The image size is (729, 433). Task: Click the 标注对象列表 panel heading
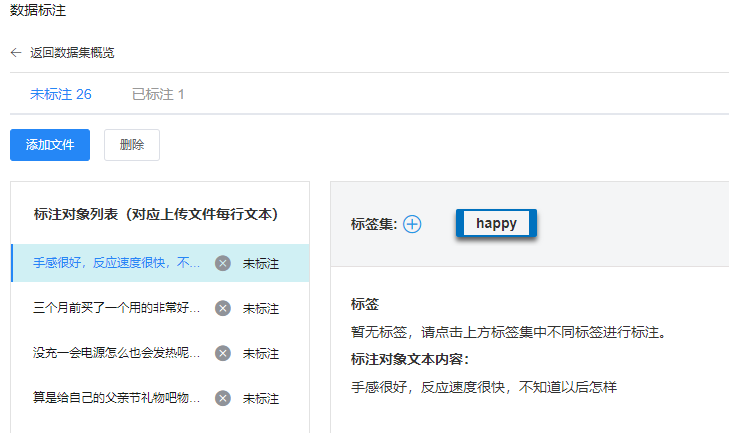click(155, 214)
